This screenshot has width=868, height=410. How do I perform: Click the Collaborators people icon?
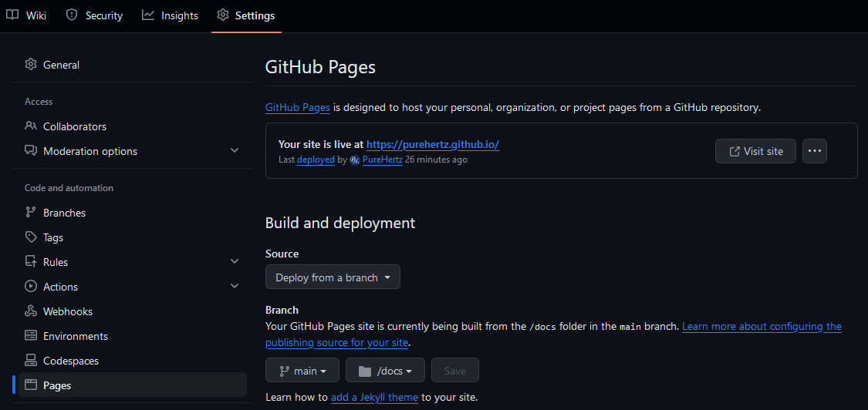(31, 126)
